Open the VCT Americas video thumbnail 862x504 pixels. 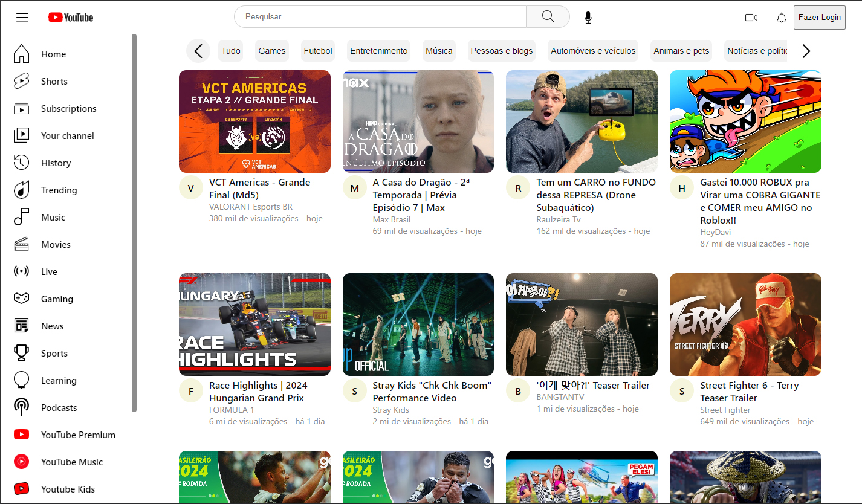pos(254,121)
